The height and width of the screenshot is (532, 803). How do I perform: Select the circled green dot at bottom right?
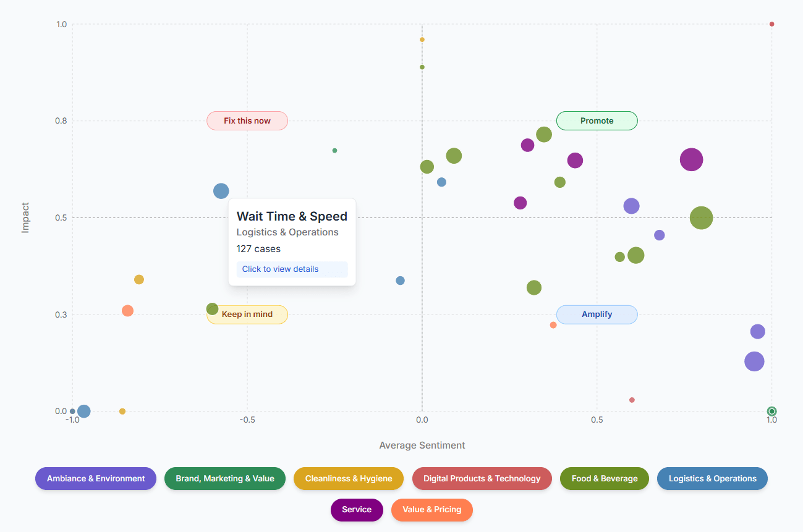pos(771,410)
